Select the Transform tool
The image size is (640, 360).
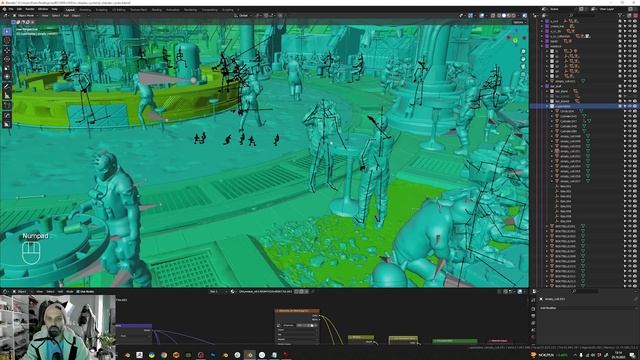point(7,77)
